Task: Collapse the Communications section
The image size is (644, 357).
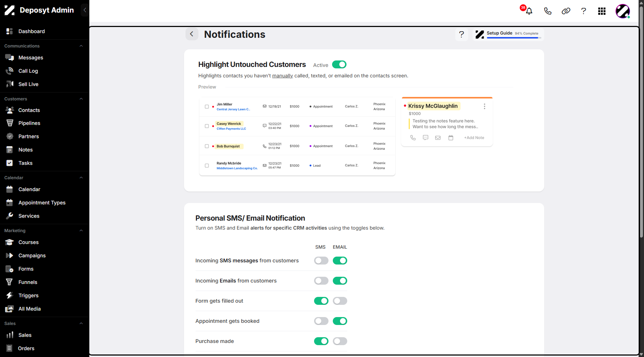Action: point(81,46)
